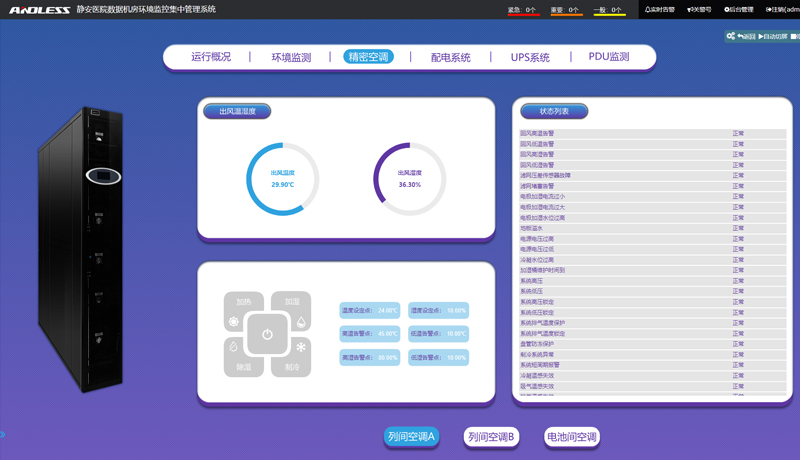
Task: Click the 加热 heating sun icon
Action: 234,322
